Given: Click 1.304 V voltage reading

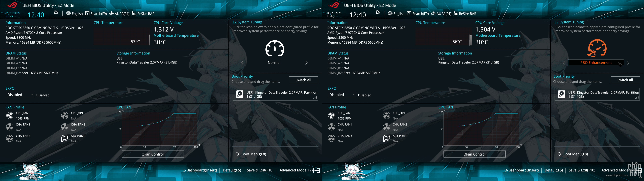Looking at the screenshot, I should (x=485, y=29).
